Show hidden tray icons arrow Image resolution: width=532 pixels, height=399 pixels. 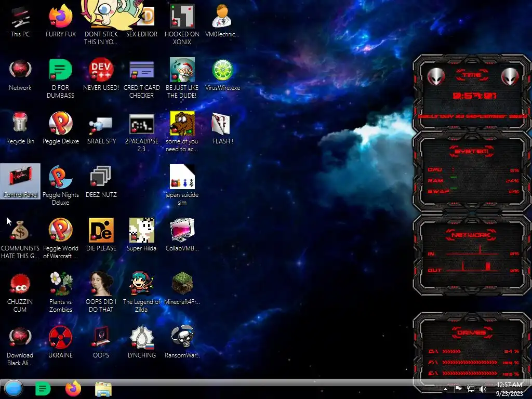coord(445,389)
